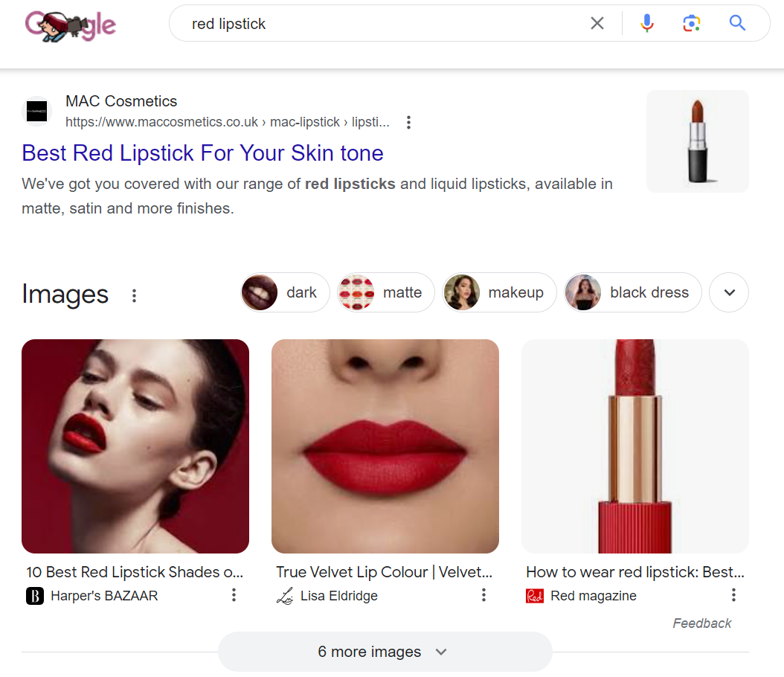Select the 'matte' image filter chip
This screenshot has height=677, width=784.
tap(385, 292)
